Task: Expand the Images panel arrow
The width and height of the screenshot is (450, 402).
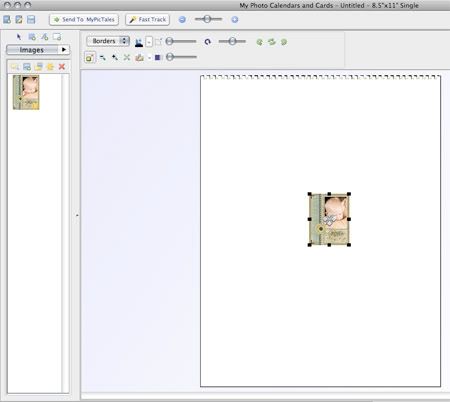Action: [x=64, y=50]
